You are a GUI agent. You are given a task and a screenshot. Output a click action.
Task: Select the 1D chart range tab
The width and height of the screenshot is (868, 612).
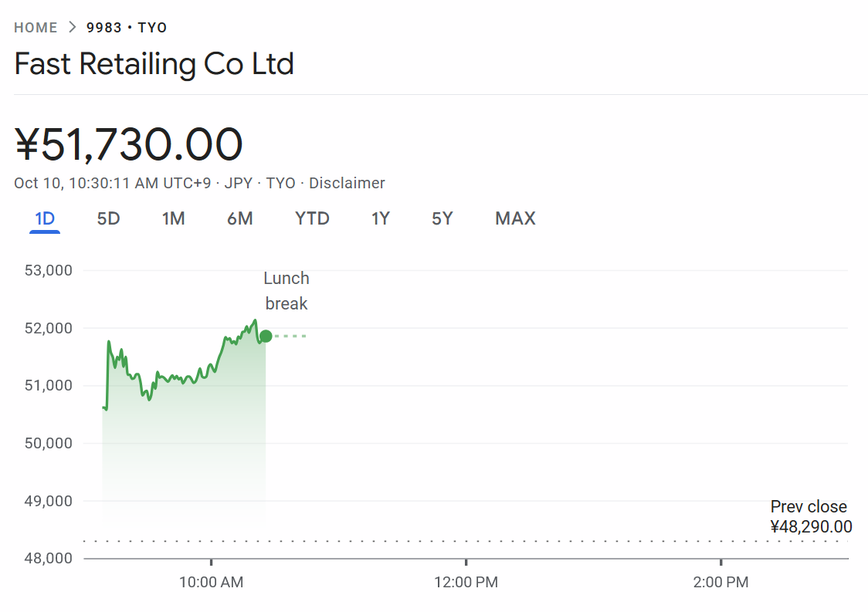click(x=45, y=218)
